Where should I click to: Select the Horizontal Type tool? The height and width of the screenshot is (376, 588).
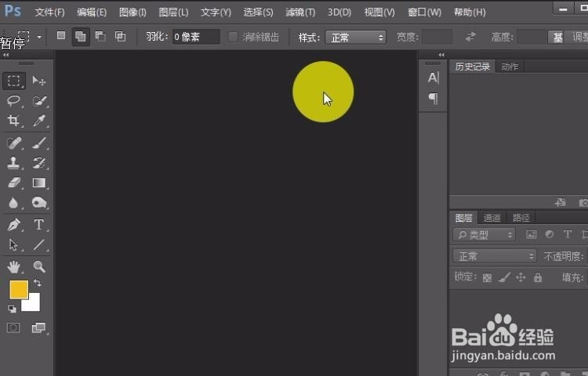point(39,225)
